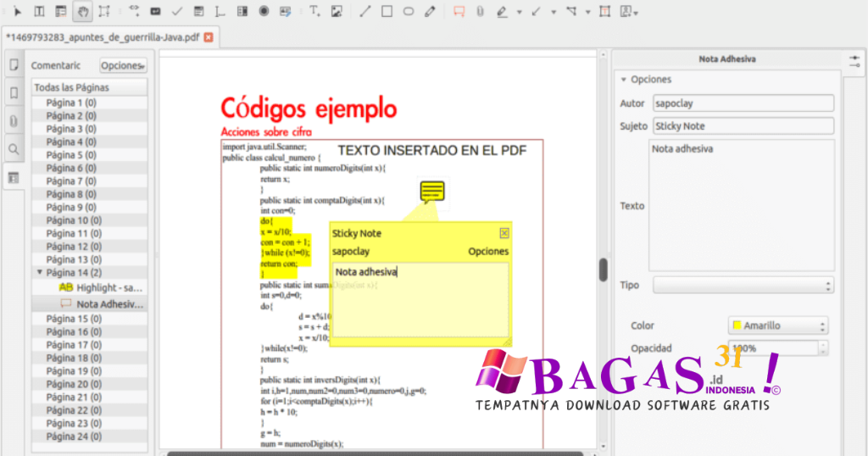Click the Códigos ejemplo heading
Screen dimensions: 868x456
point(309,108)
